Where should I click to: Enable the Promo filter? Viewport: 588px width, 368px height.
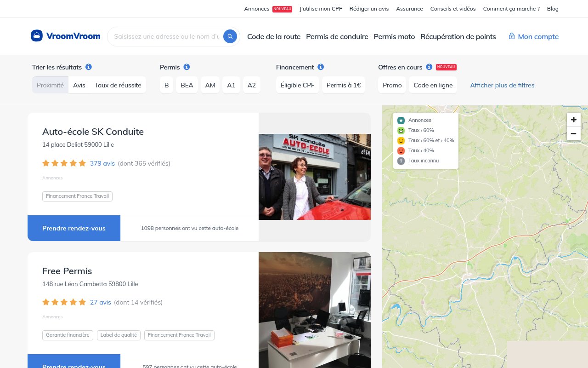[x=392, y=85]
